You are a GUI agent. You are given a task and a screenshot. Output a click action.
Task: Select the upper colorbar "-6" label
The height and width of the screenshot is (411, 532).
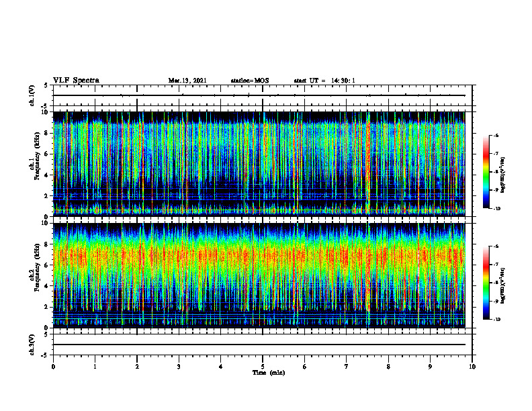pos(496,136)
